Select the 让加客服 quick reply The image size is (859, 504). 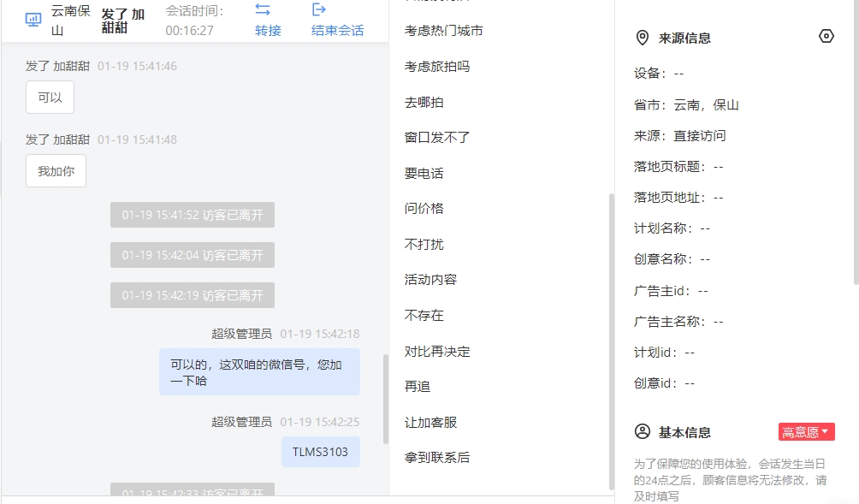click(x=430, y=423)
